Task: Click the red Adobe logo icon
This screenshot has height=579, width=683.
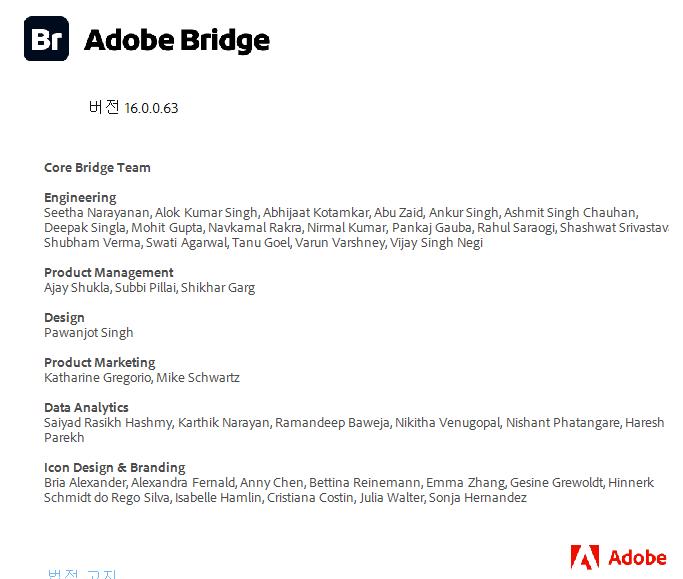Action: coord(585,557)
